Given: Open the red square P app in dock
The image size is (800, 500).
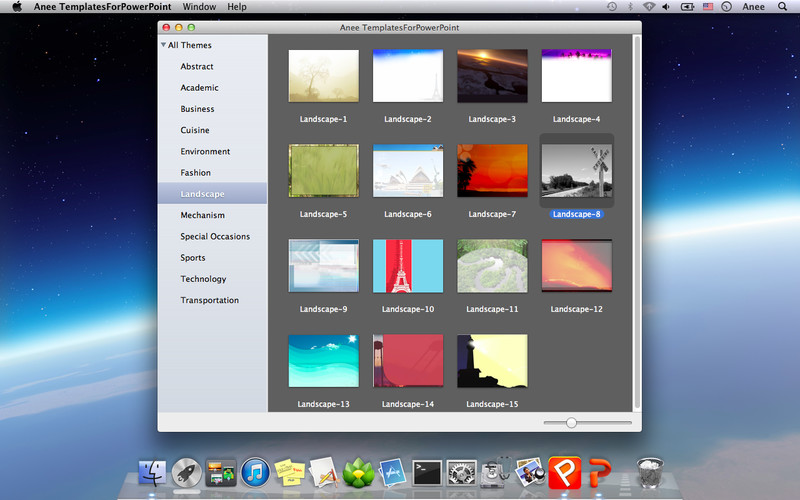Looking at the screenshot, I should 564,473.
